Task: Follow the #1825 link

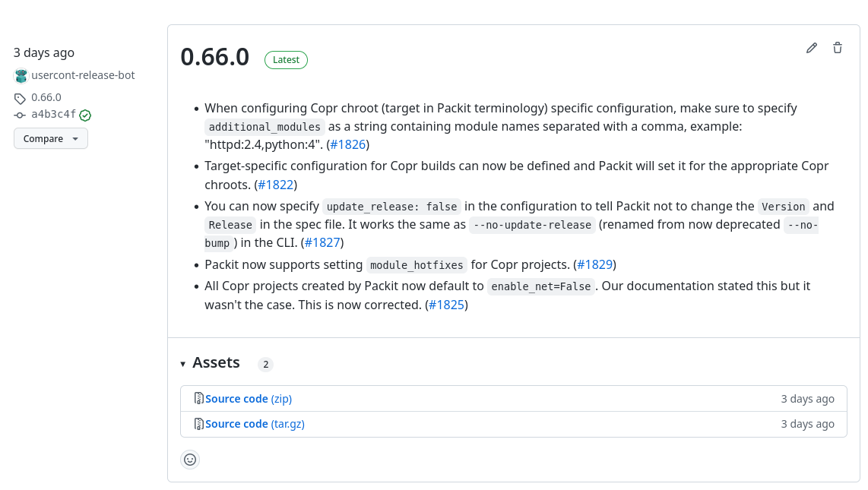Action: 446,305
